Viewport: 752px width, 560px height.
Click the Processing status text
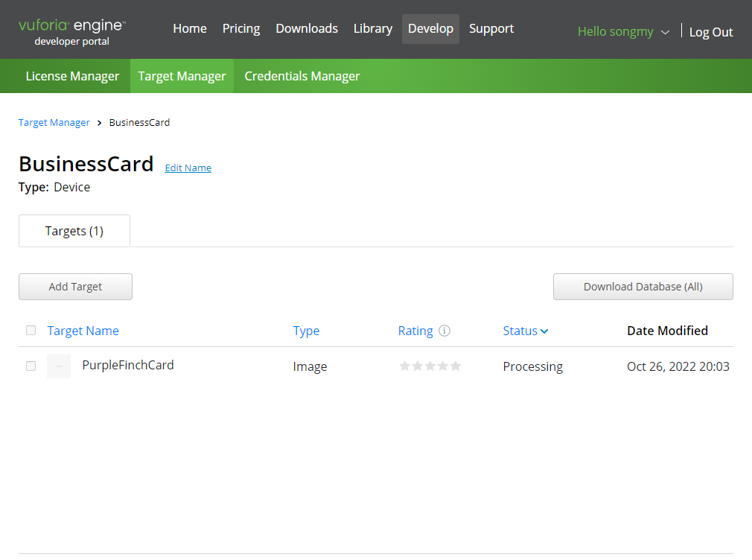pos(533,366)
